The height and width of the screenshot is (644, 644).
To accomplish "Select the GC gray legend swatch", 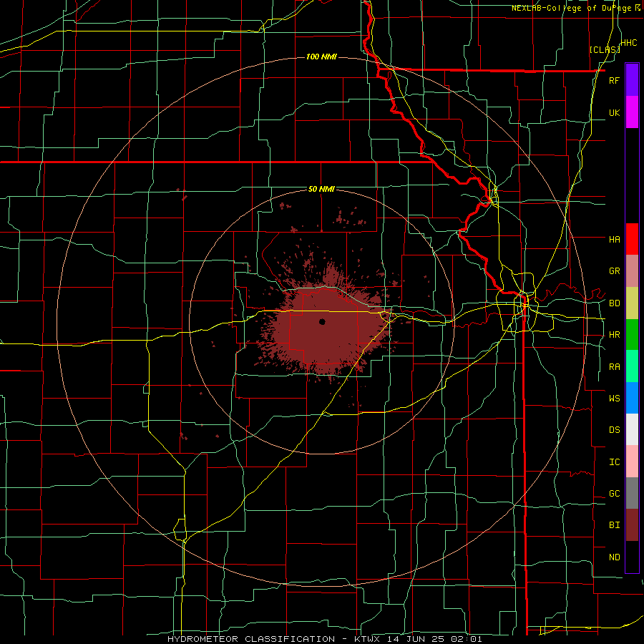I will coord(632,493).
